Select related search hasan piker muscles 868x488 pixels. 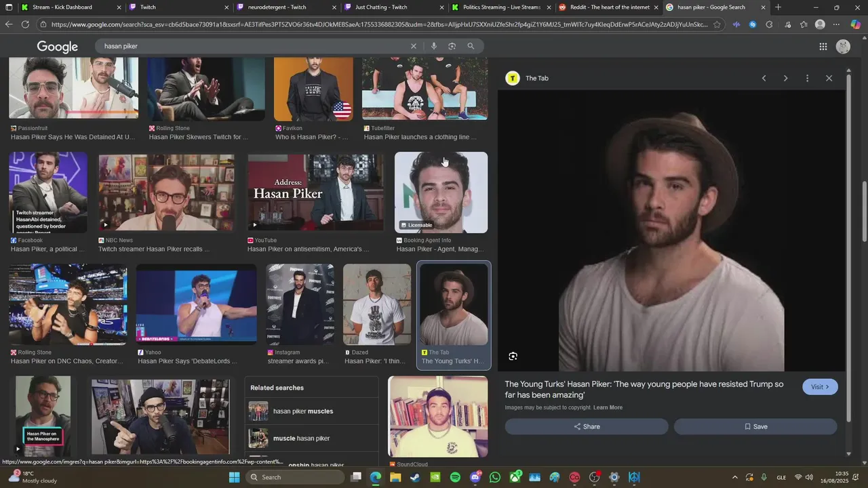pos(312,411)
